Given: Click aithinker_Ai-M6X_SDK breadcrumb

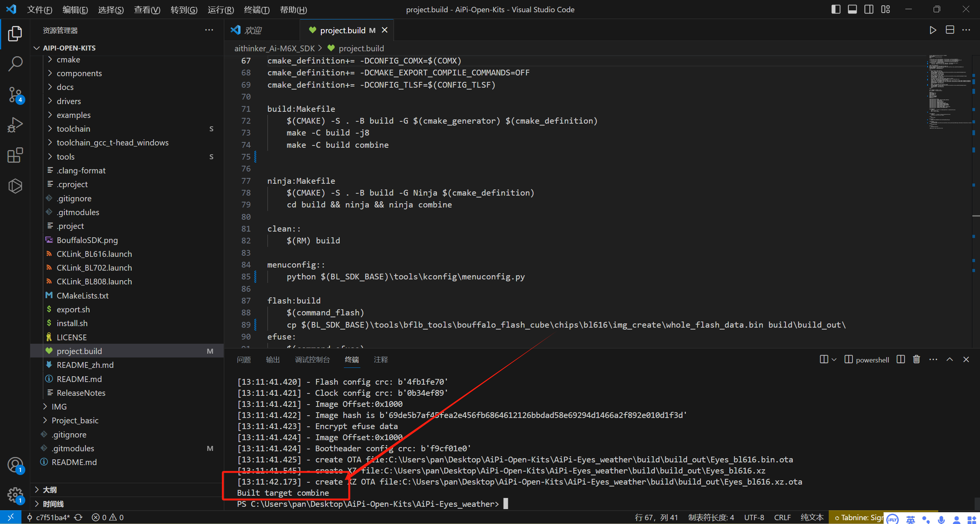Looking at the screenshot, I should pos(274,48).
